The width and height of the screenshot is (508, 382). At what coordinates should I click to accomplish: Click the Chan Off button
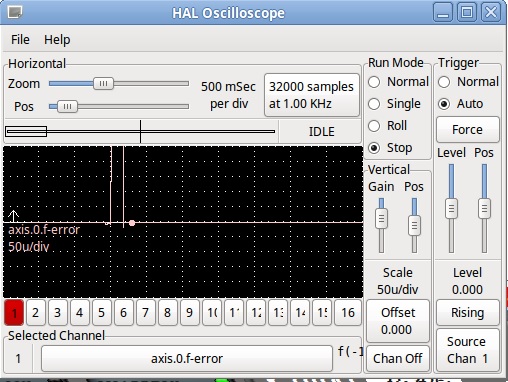[398, 359]
